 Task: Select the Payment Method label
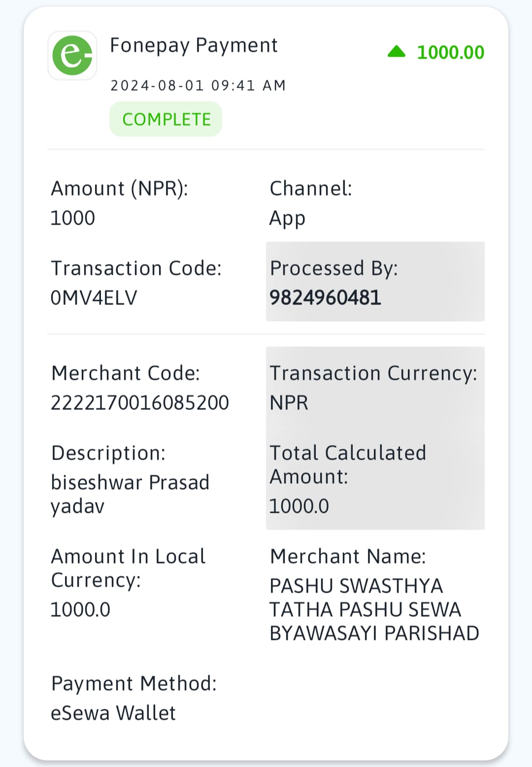pos(134,684)
